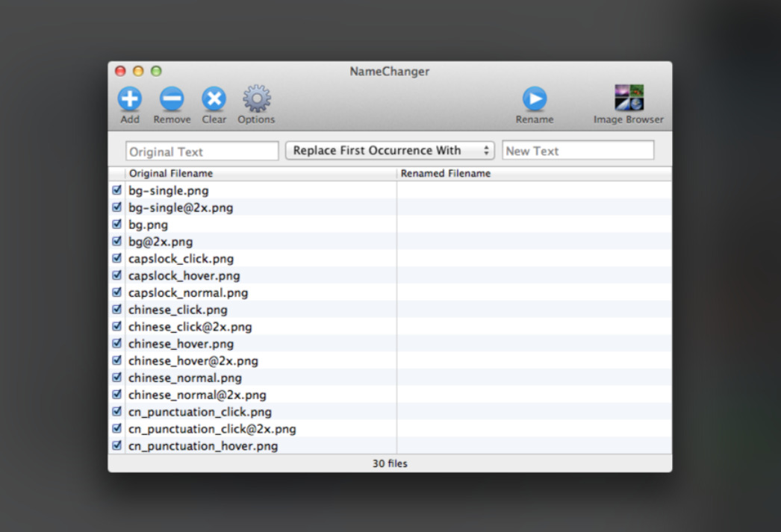Screen dimensions: 781x532
Task: Select the chinese_hover@2x.png filename
Action: [193, 361]
